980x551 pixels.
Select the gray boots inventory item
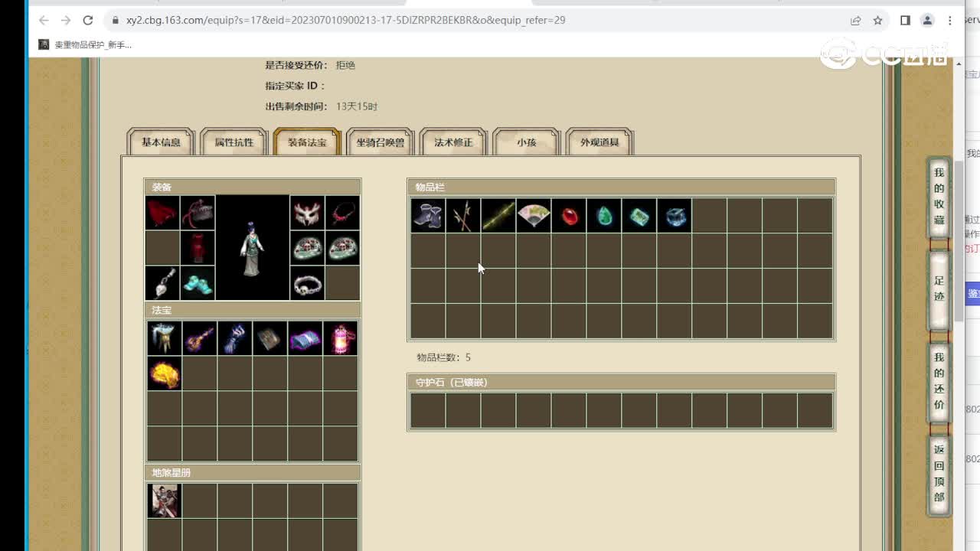coord(428,216)
